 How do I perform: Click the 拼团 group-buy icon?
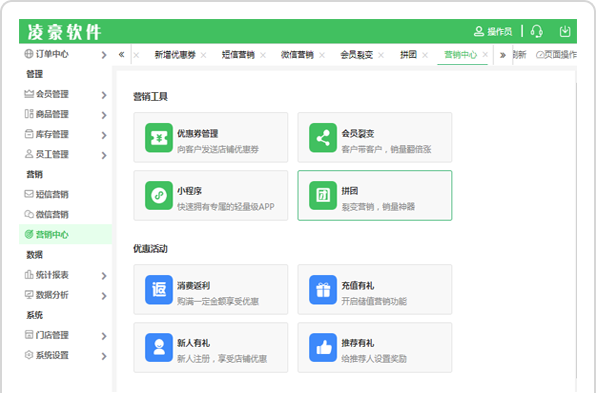click(323, 195)
